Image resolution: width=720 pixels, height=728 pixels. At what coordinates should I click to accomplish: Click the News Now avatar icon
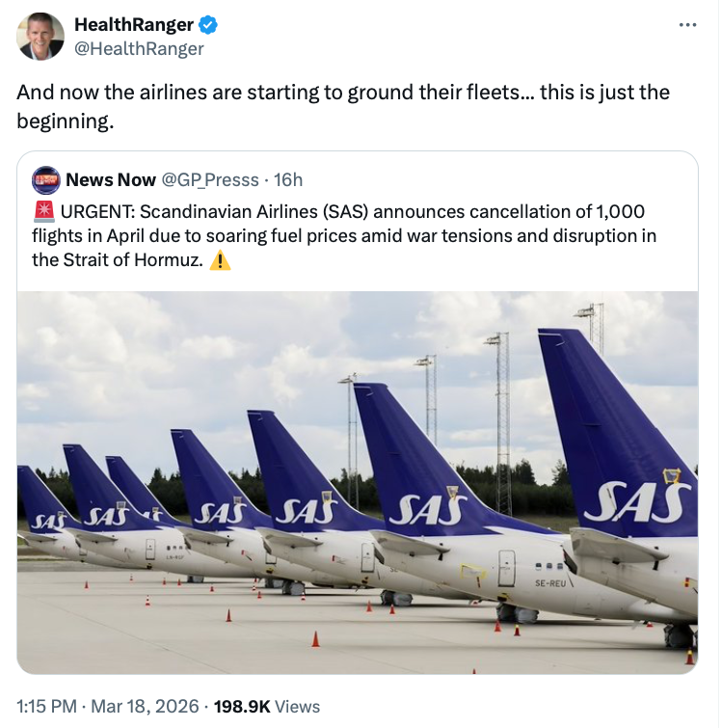45,180
